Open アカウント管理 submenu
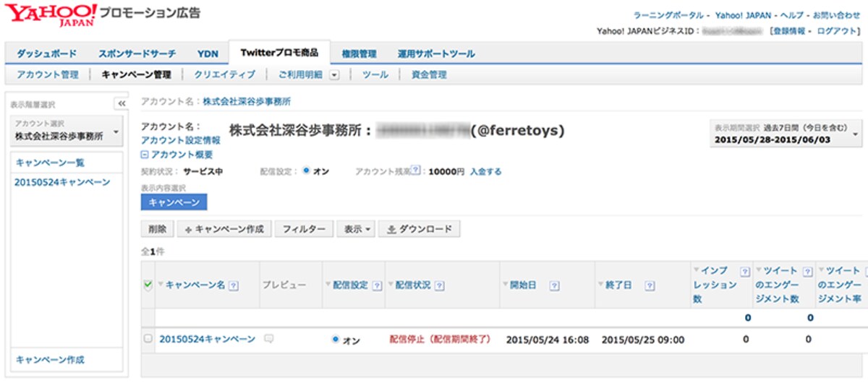This screenshot has width=868, height=388. click(48, 74)
